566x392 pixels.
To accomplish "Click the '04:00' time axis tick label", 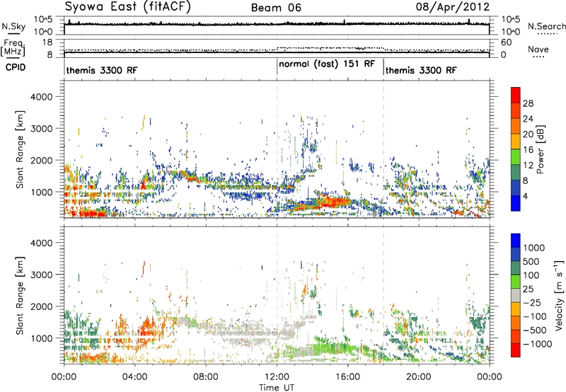I will 134,377.
